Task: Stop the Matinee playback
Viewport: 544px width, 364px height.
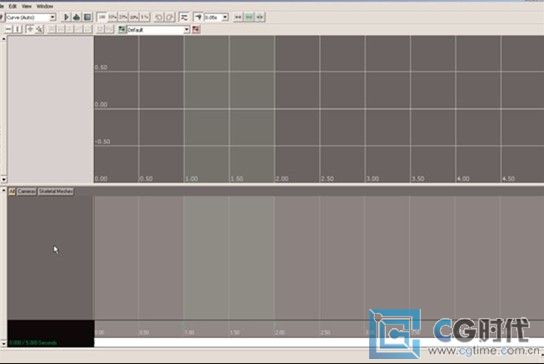Action: pos(88,17)
